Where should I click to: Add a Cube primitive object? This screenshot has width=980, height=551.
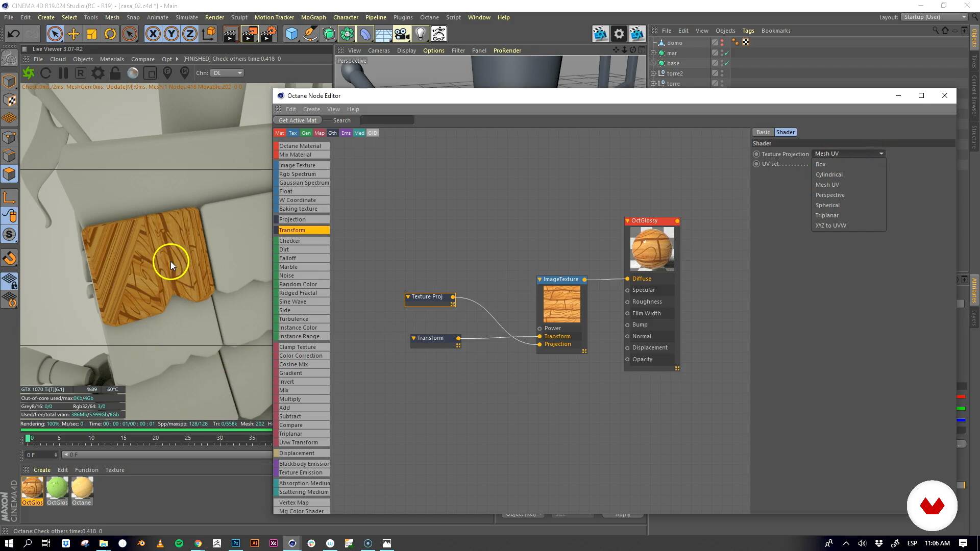click(x=291, y=34)
